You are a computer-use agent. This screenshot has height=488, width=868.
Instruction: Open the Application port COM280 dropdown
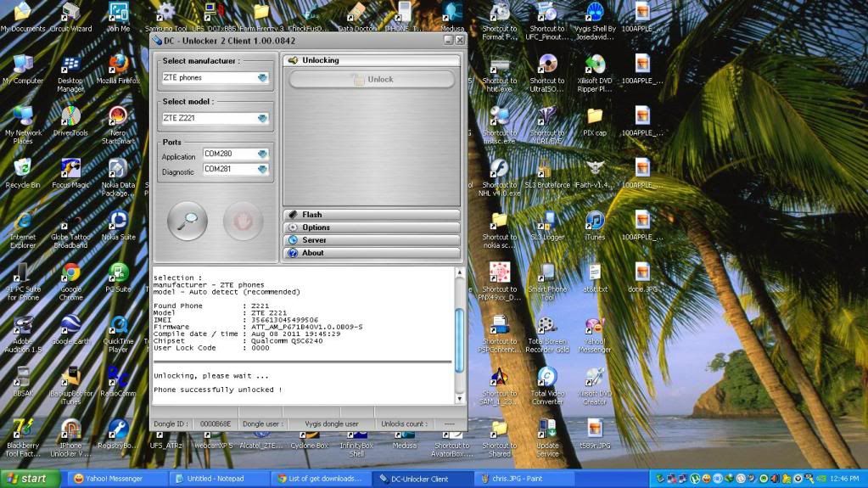262,154
